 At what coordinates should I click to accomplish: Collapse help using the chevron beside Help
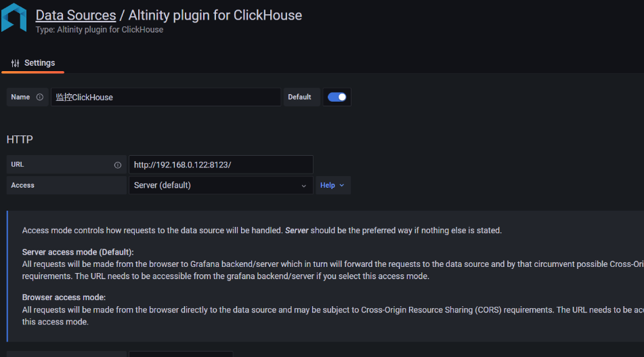(x=342, y=186)
